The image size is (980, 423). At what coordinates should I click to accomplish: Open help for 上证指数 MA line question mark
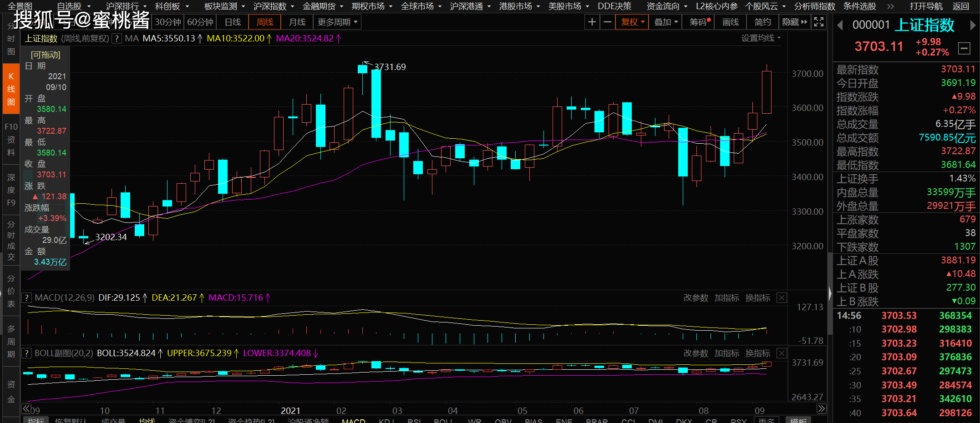[117, 39]
